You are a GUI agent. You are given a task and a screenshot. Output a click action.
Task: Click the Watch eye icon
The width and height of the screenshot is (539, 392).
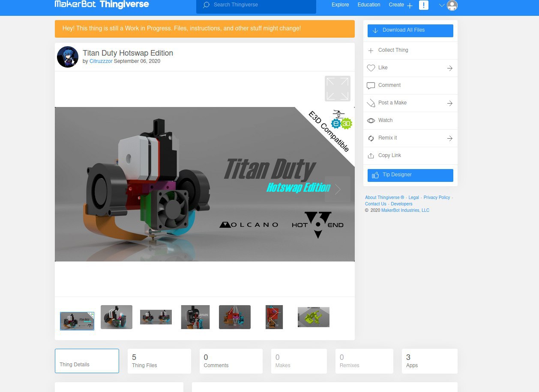click(371, 121)
